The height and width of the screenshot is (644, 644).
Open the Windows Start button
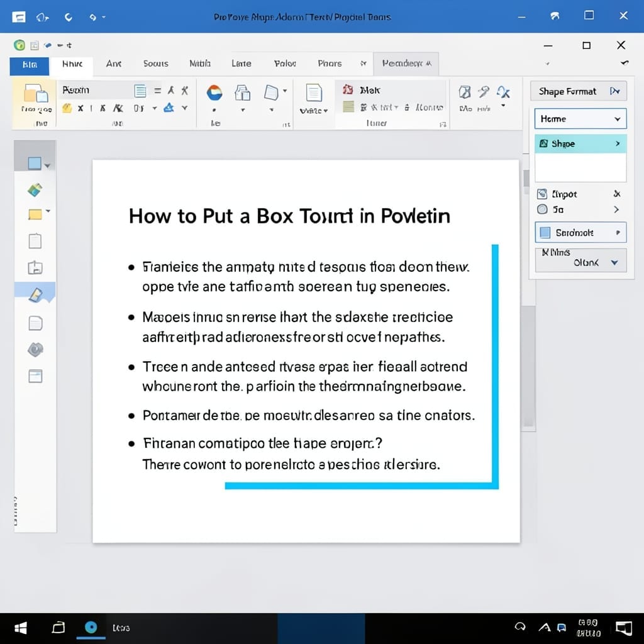[x=21, y=628]
